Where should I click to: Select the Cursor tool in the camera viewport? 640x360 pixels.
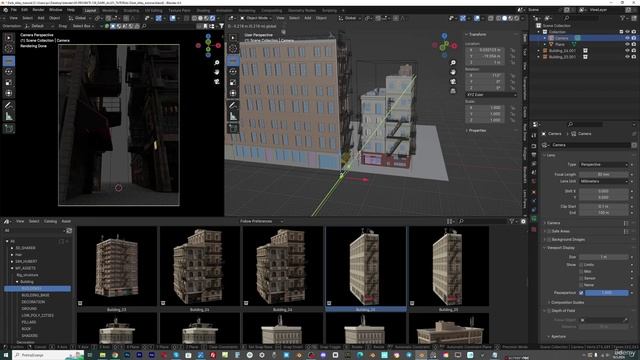coord(9,49)
